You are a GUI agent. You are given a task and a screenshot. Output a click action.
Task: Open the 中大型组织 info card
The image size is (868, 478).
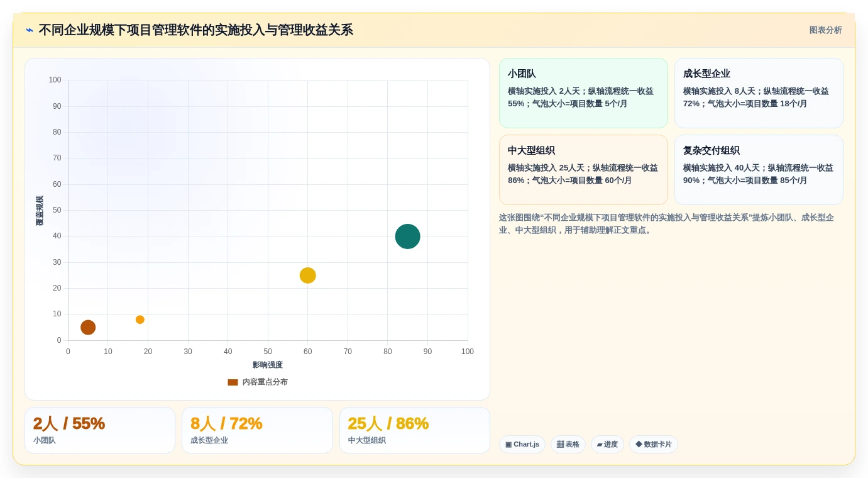pos(583,170)
